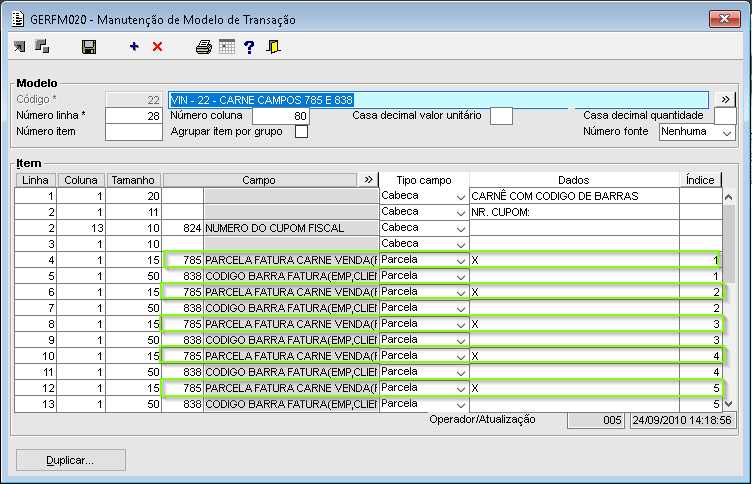
Task: Click the greyed Código field showing 22
Action: (x=134, y=100)
